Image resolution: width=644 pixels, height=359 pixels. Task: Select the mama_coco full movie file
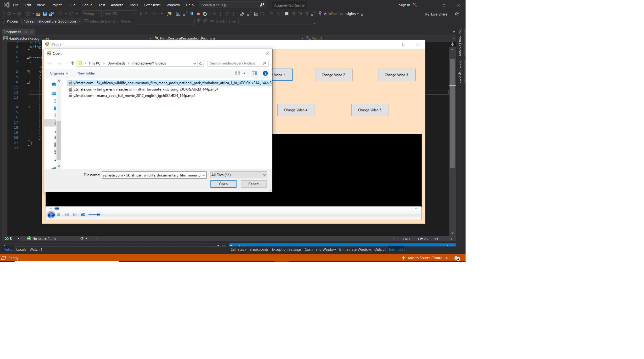(x=134, y=96)
